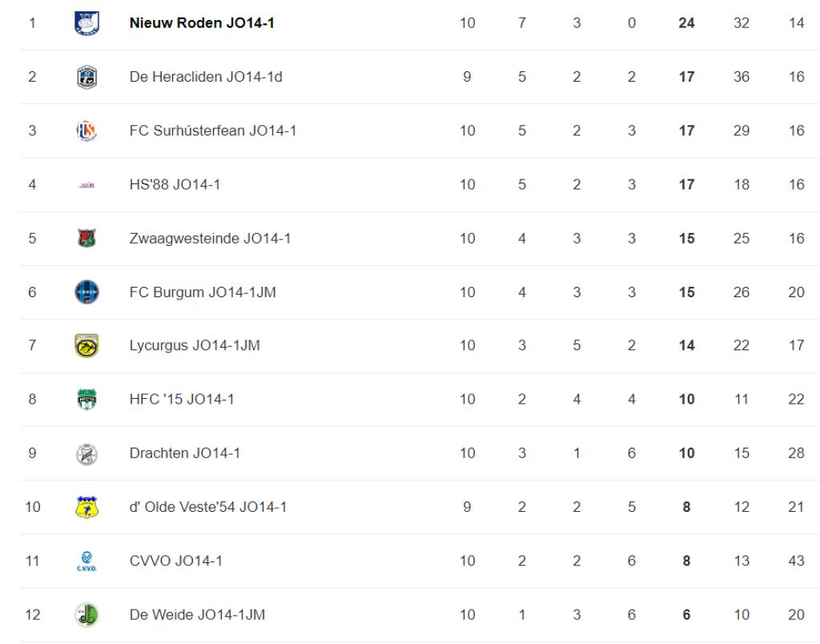The height and width of the screenshot is (644, 820).
Task: Open the CVVO blue logo
Action: (x=86, y=561)
